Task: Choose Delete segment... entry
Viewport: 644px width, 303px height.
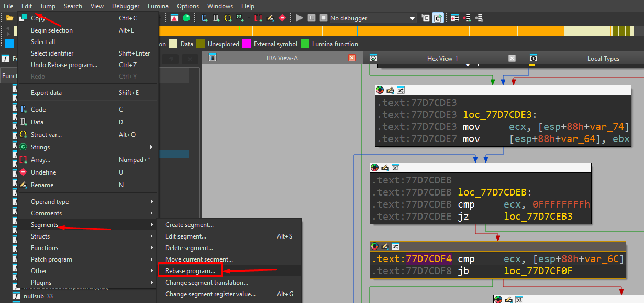Action: 229,248
